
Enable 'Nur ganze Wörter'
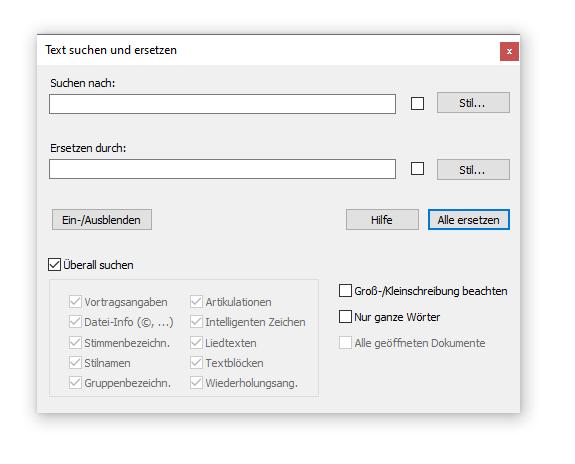tap(345, 317)
